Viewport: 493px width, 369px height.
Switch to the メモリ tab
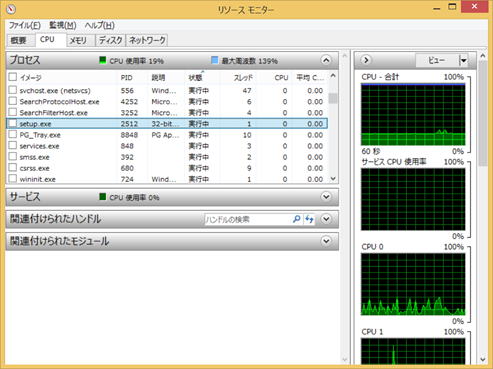79,40
